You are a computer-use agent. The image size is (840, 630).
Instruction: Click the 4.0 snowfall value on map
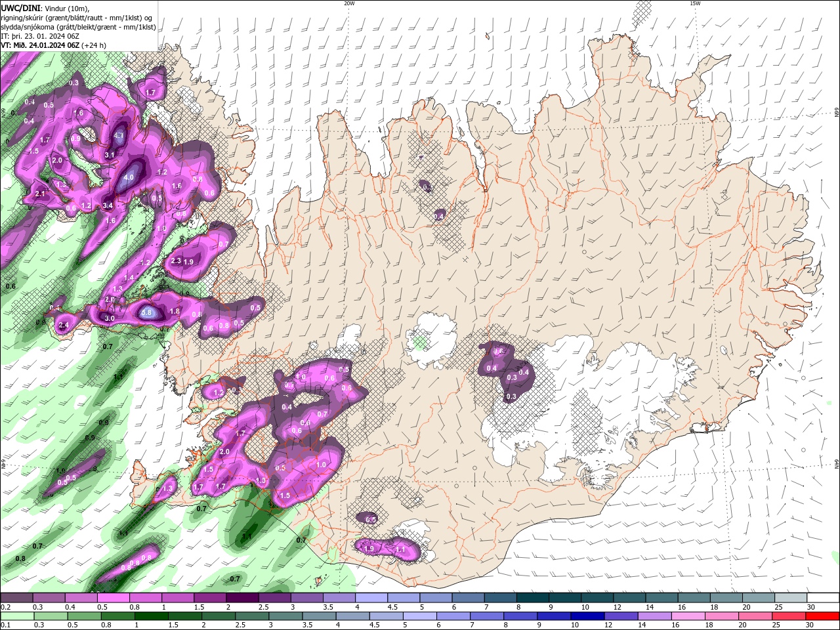(129, 177)
